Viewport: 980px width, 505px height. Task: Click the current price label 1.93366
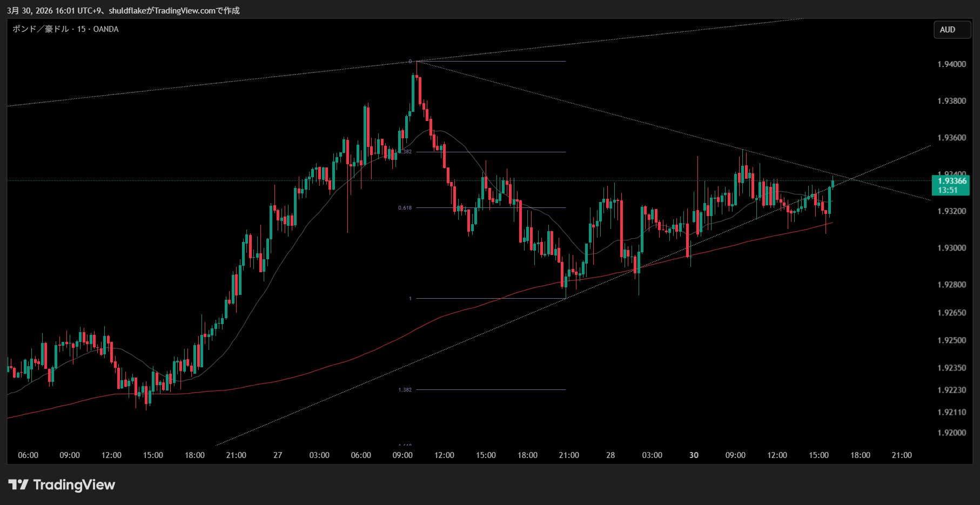pos(951,181)
